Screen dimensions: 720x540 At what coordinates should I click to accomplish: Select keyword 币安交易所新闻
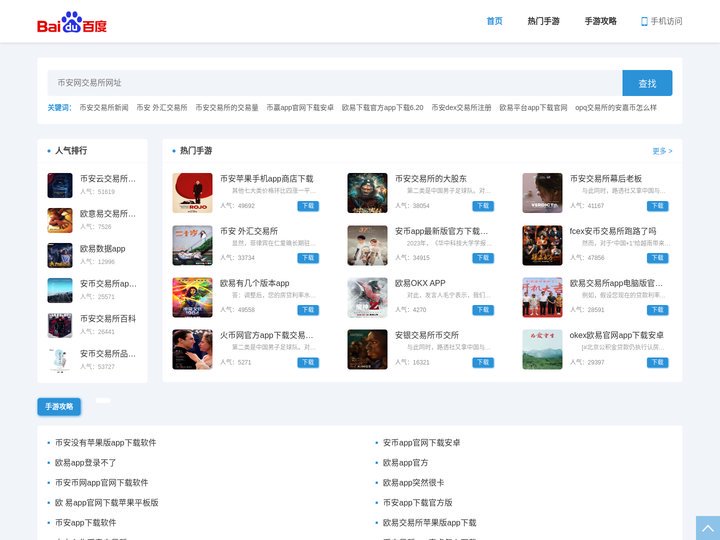[104, 107]
